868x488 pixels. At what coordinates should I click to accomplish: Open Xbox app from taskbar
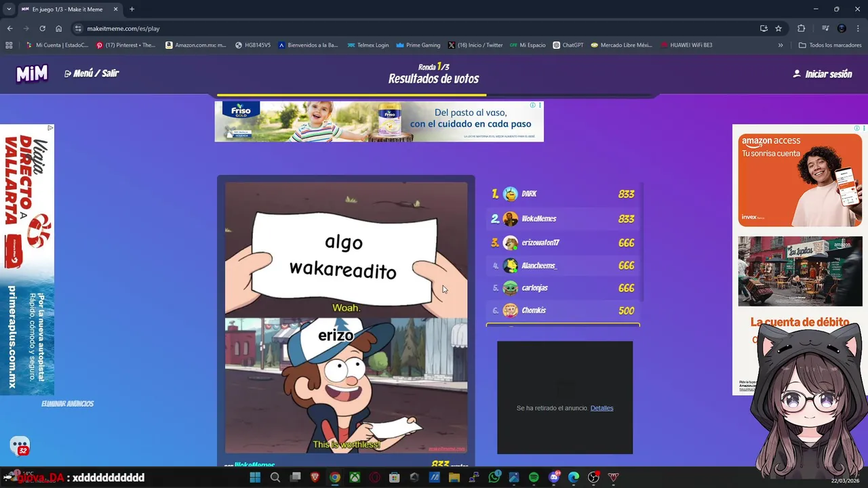355,477
